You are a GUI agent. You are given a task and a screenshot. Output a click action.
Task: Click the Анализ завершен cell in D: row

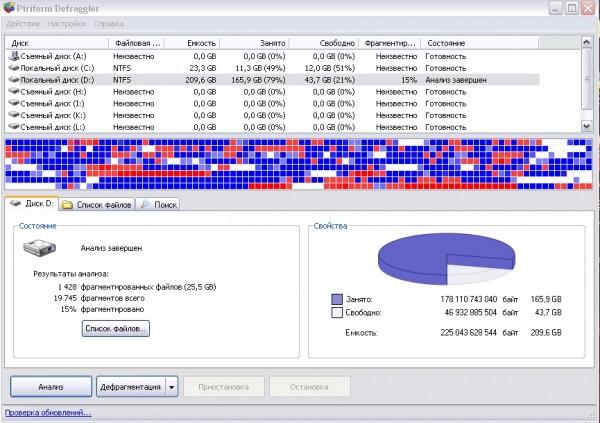(456, 80)
